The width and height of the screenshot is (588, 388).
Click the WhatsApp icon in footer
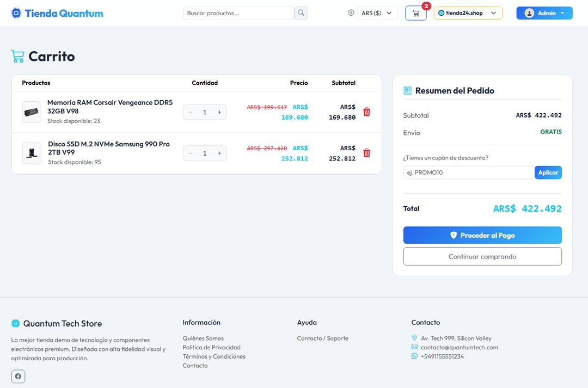coord(414,356)
